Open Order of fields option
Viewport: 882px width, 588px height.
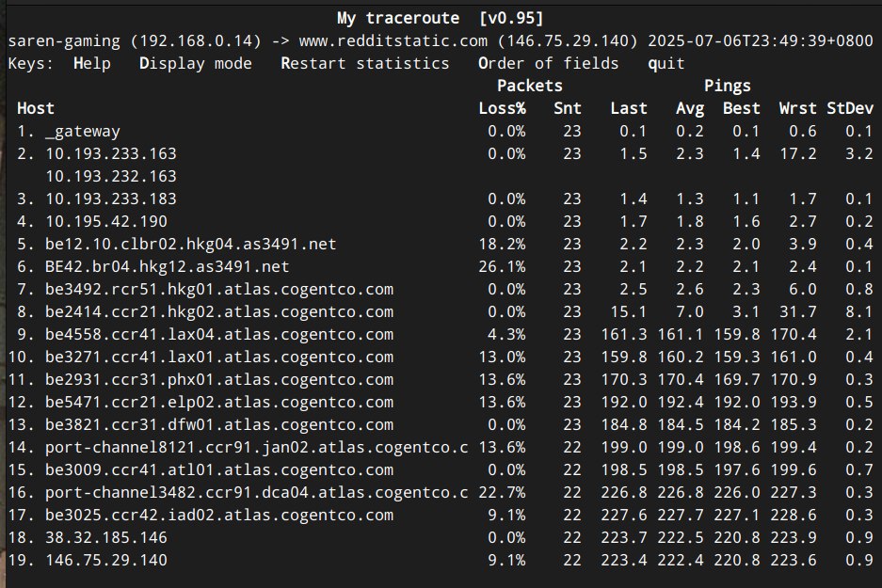coord(548,64)
